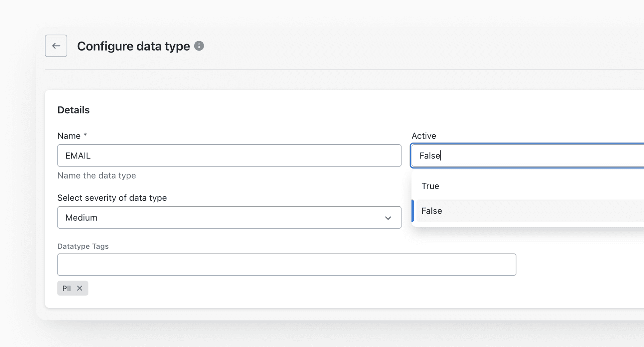Open the Active field option list
Viewport: 644px width, 347px height.
pyautogui.click(x=526, y=155)
